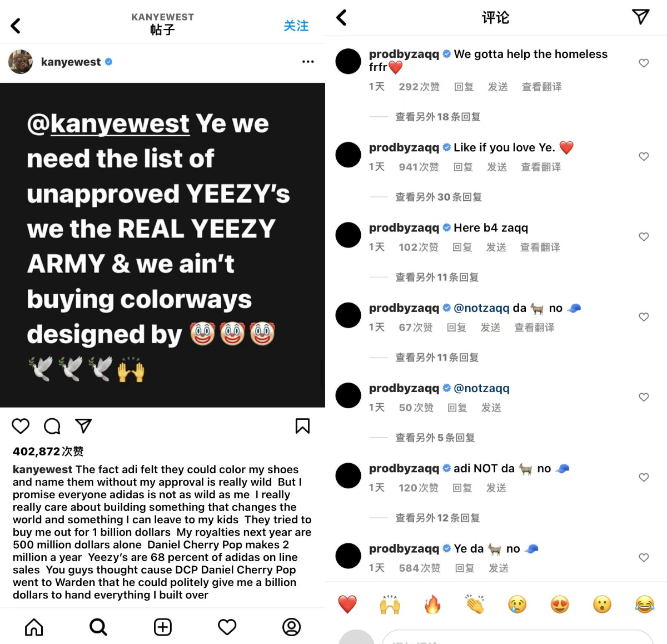Viewport: 667px width, 644px height.
Task: Bookmark the post with save icon
Action: [x=302, y=426]
